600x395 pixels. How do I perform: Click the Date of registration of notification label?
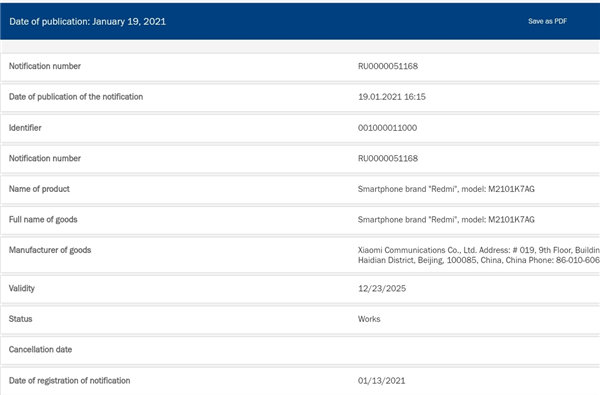(x=70, y=381)
